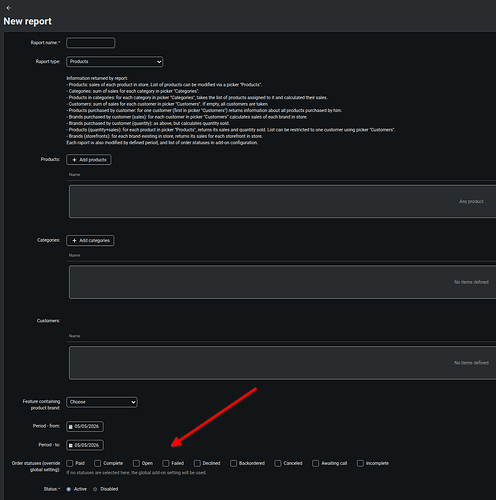This screenshot has height=500, width=496.
Task: Check the Incomplete order status
Action: pyautogui.click(x=360, y=463)
